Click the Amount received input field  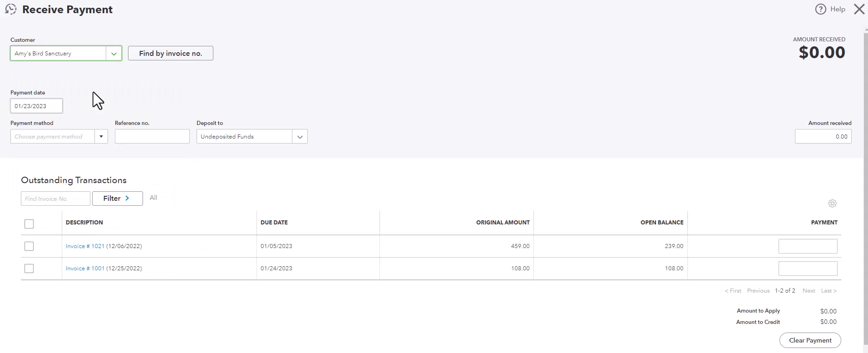pos(823,136)
